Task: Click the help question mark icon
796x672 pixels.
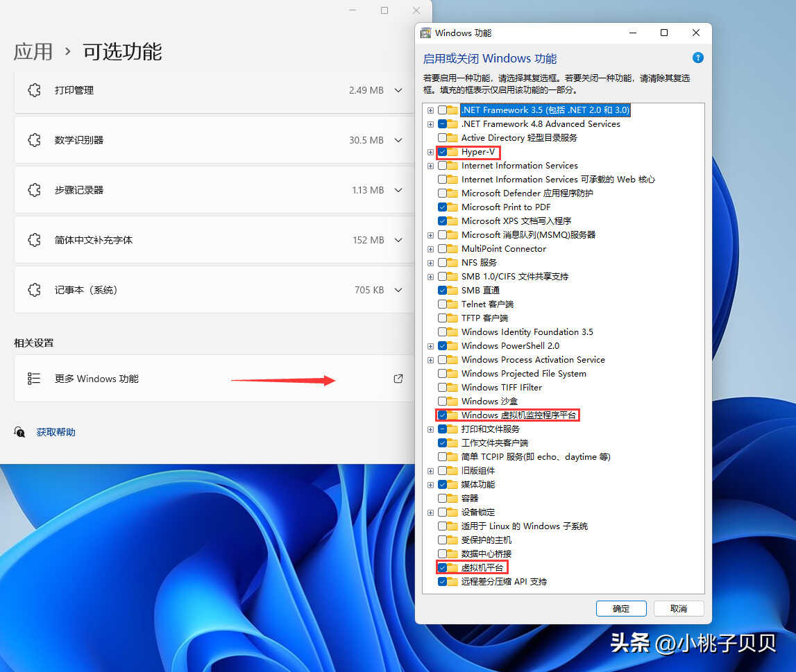Action: [698, 58]
